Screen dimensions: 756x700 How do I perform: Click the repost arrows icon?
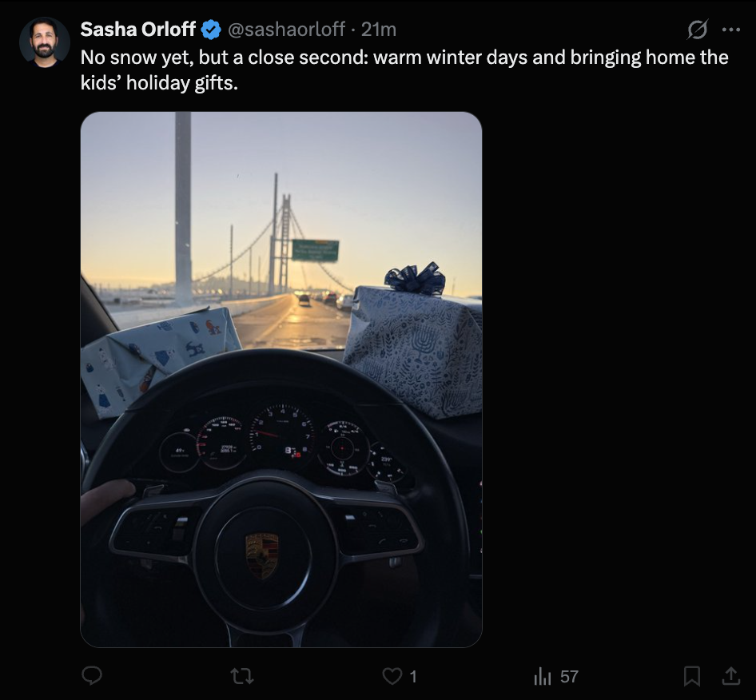(242, 677)
